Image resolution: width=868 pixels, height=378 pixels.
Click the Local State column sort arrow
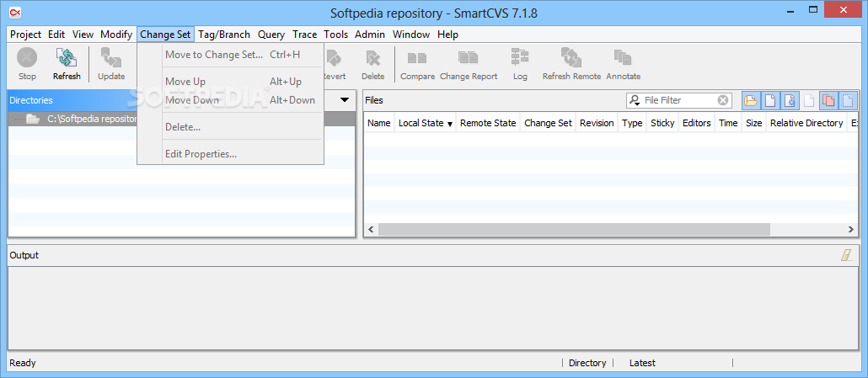point(450,124)
